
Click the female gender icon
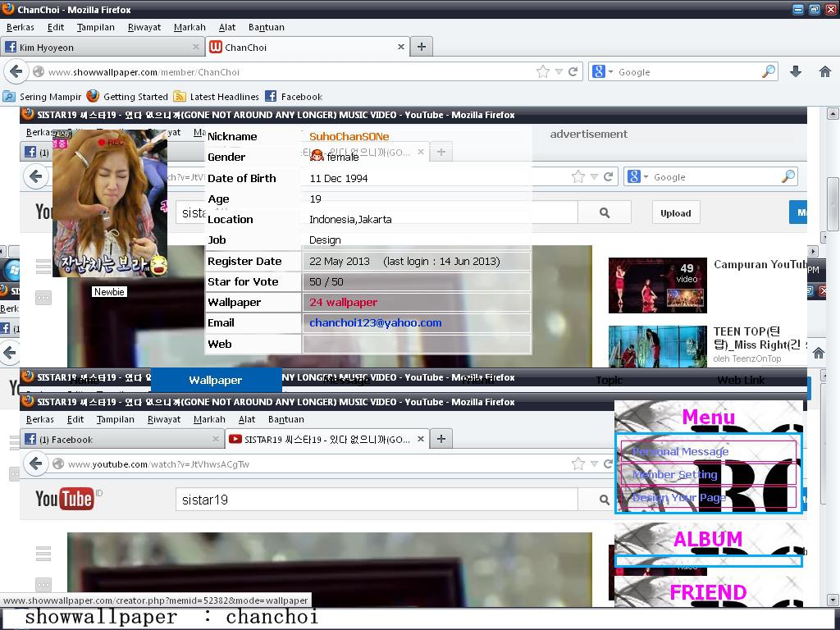pyautogui.click(x=317, y=156)
